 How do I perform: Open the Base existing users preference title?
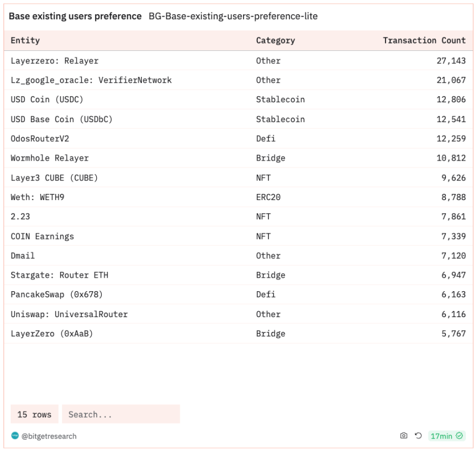click(75, 16)
